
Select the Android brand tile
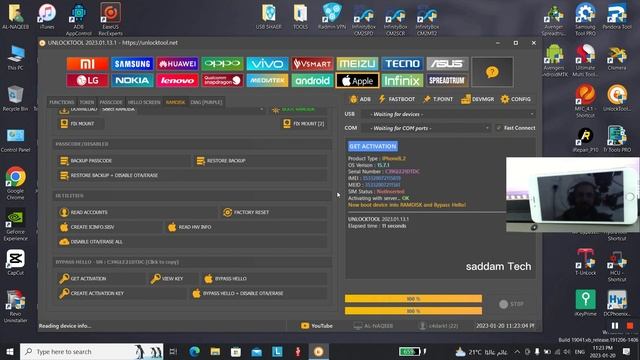tap(312, 80)
